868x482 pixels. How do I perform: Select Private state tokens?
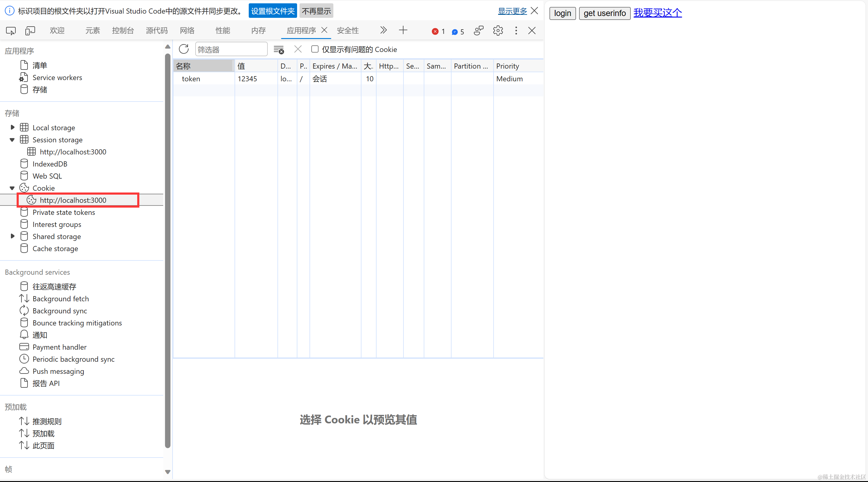[x=64, y=212]
